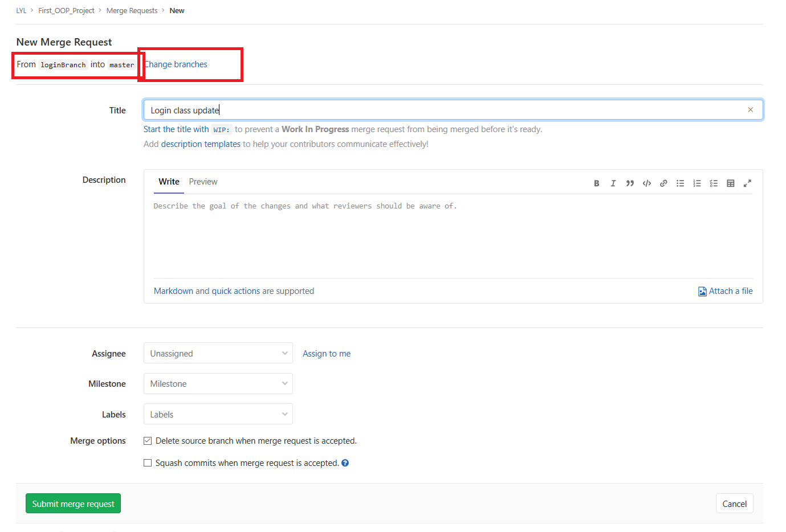Image resolution: width=786 pixels, height=532 pixels.
Task: Open Markdown help link
Action: [x=173, y=291]
